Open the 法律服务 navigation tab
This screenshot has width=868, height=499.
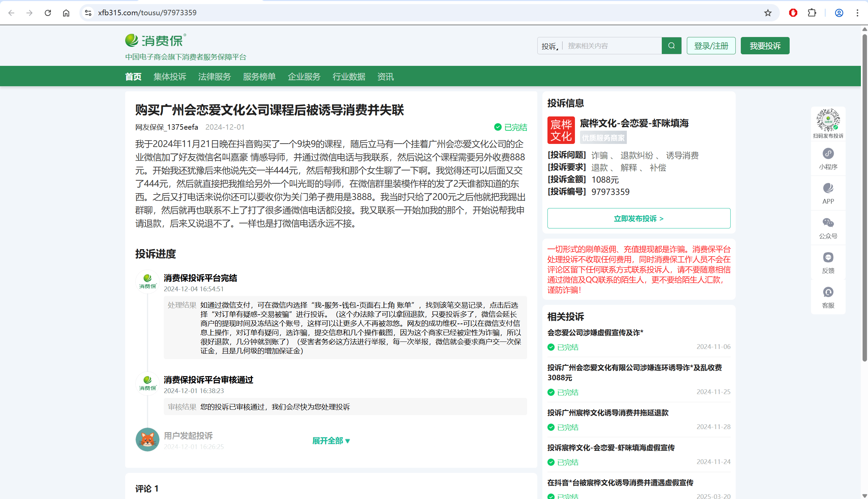(215, 76)
